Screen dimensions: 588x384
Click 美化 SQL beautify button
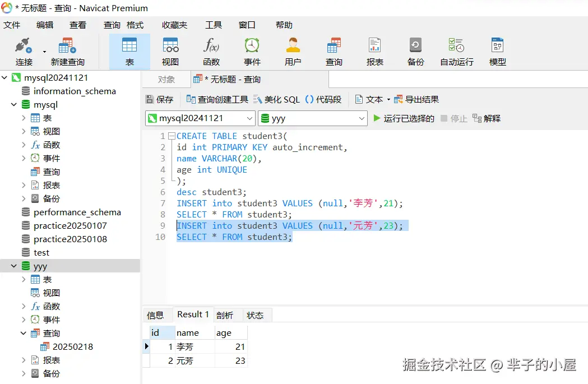(276, 99)
